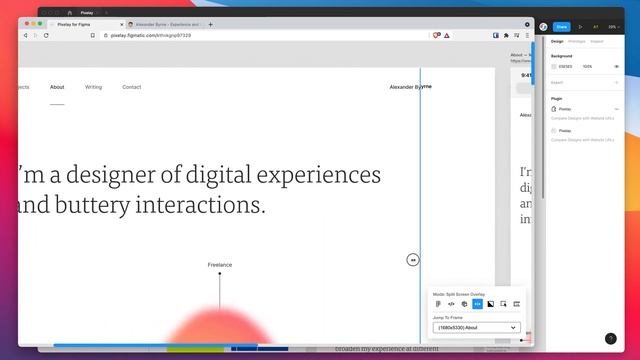
Task: Click the Pixelay file tab in Figma title bar
Action: pos(87,13)
